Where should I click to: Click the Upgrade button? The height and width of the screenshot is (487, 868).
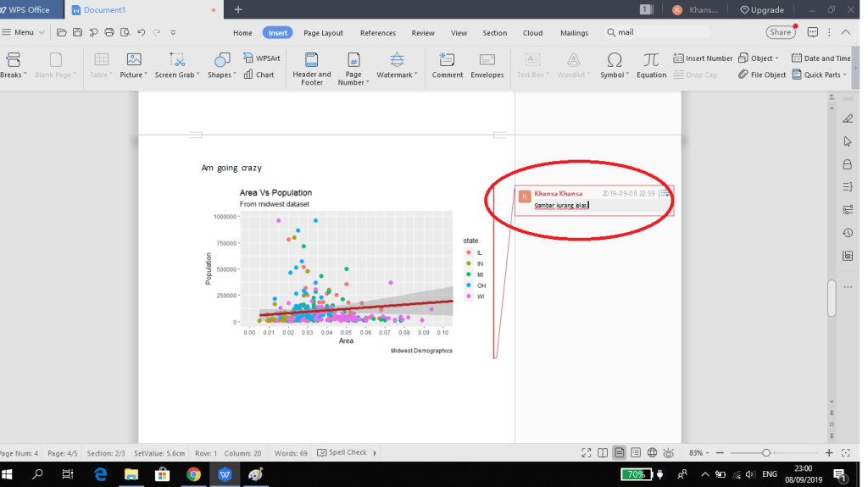tap(762, 10)
